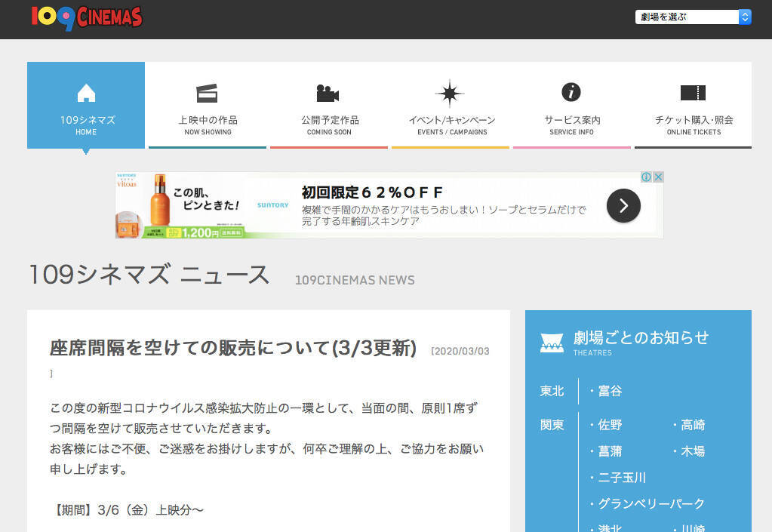Click the 109 Cinemas logo
Screen dimensions: 772x532
tap(86, 17)
